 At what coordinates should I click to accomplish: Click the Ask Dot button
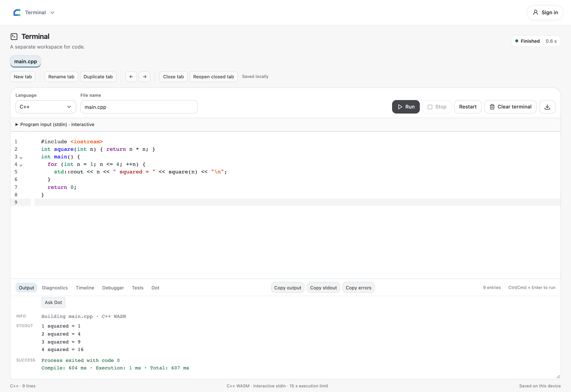point(53,302)
